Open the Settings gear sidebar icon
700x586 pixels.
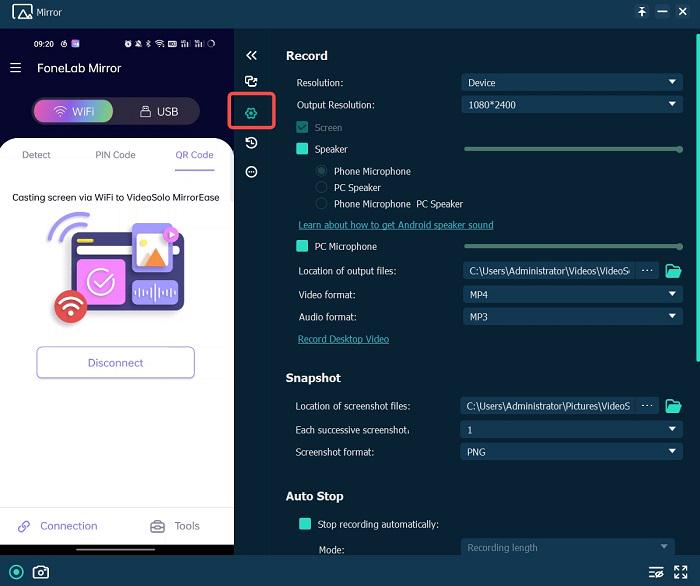pos(251,113)
